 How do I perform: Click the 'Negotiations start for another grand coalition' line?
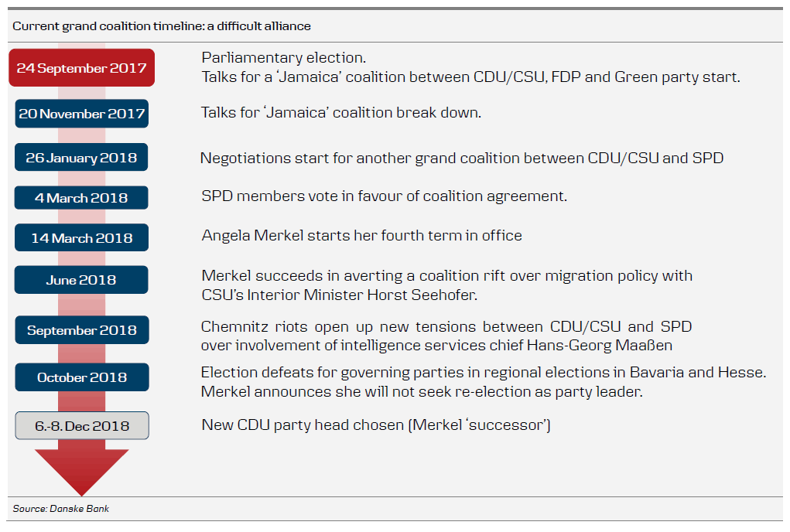[462, 159]
